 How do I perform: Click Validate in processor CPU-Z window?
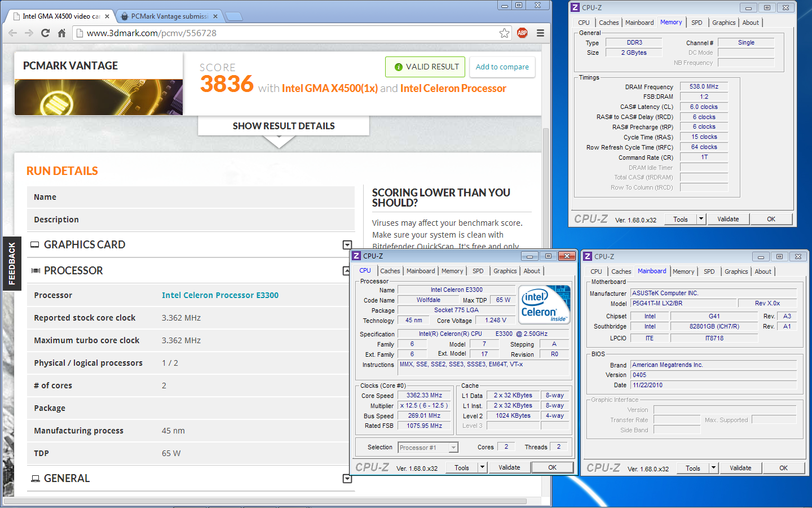[x=509, y=468]
